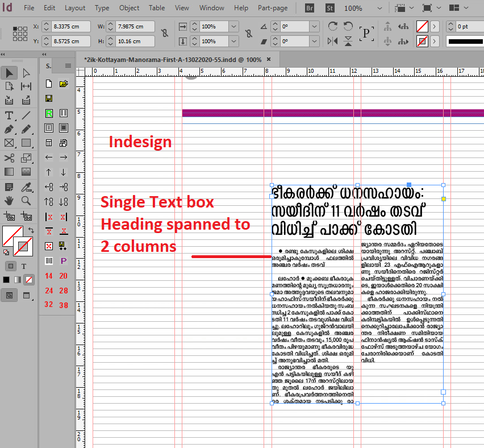Viewport: 484px width, 448px height.
Task: Select the Hand tool
Action: 9,201
